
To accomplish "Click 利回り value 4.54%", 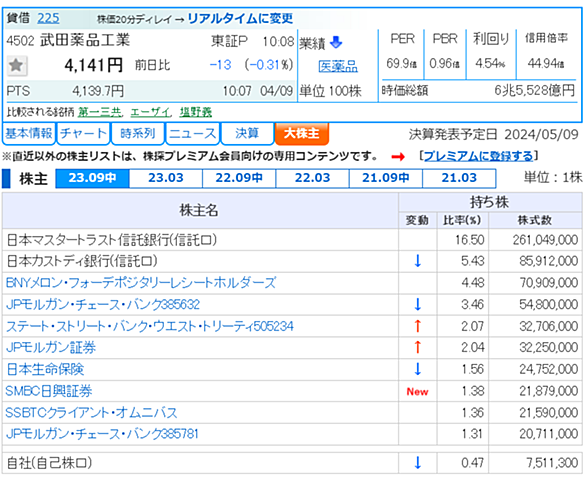I will [x=490, y=64].
